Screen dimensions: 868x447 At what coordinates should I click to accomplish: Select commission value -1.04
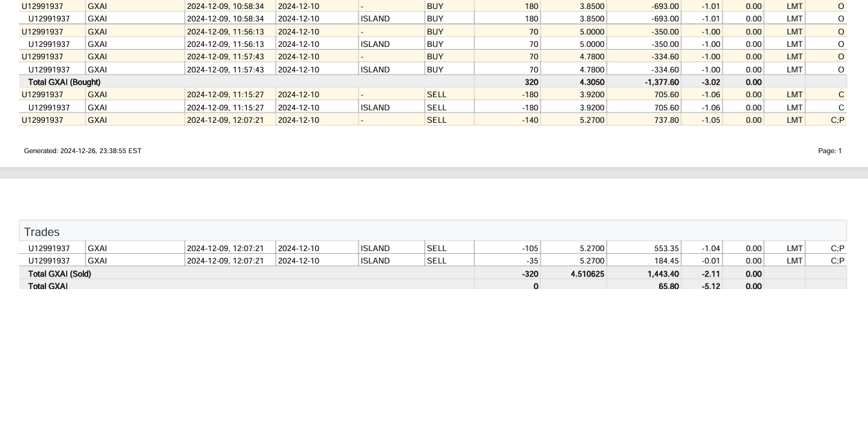[711, 248]
